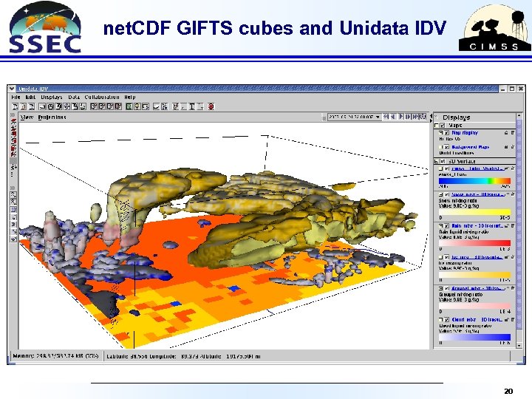The height and width of the screenshot is (399, 532).
Task: Click lock icon for Map display
Action: click(506, 133)
